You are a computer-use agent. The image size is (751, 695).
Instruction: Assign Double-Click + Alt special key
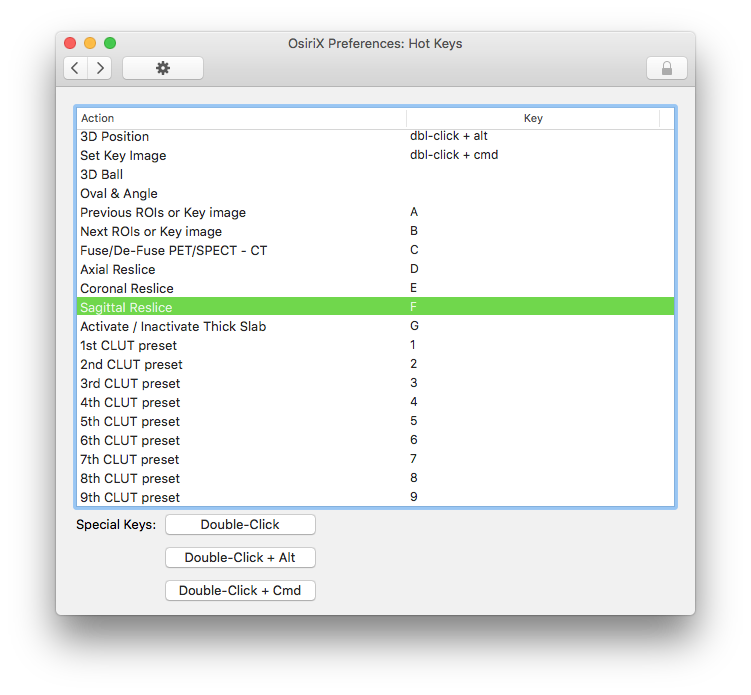click(x=240, y=558)
